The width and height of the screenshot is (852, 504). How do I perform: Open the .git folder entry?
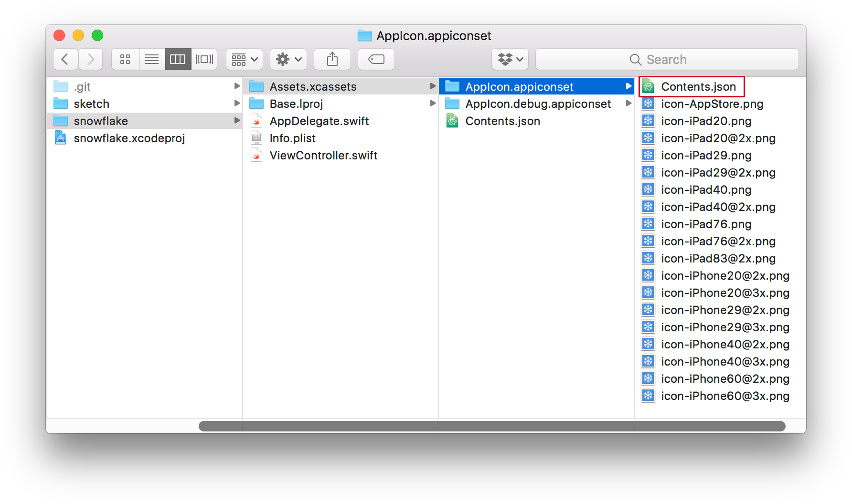click(x=82, y=86)
